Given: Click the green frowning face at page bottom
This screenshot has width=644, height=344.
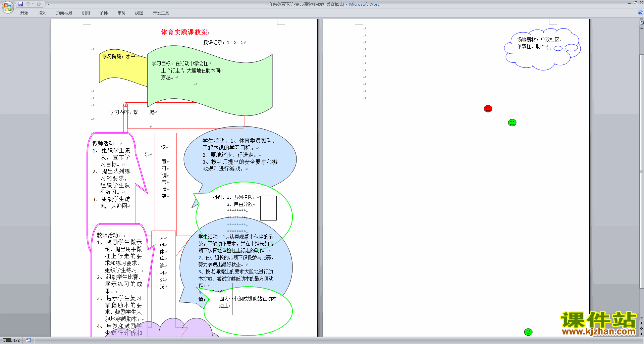Looking at the screenshot, I should 528,332.
